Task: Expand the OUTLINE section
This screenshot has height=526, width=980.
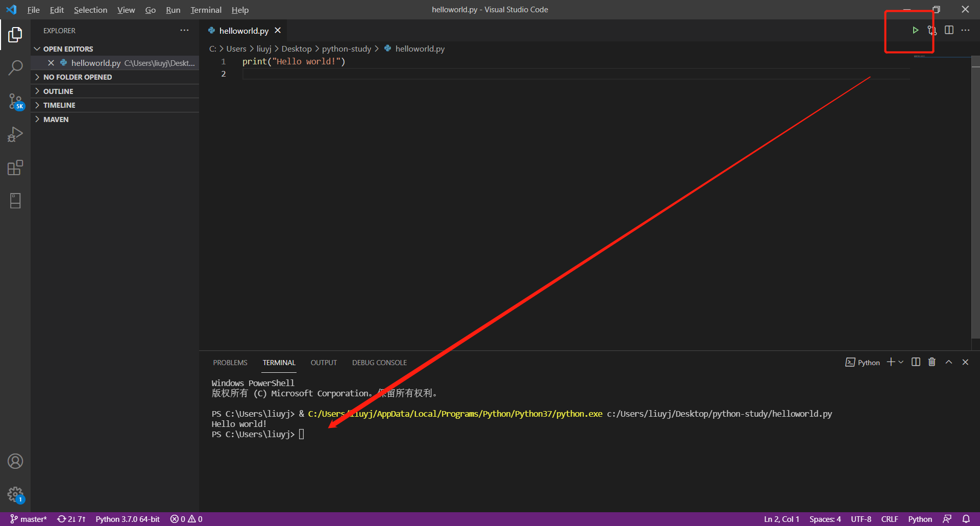Action: coord(115,91)
